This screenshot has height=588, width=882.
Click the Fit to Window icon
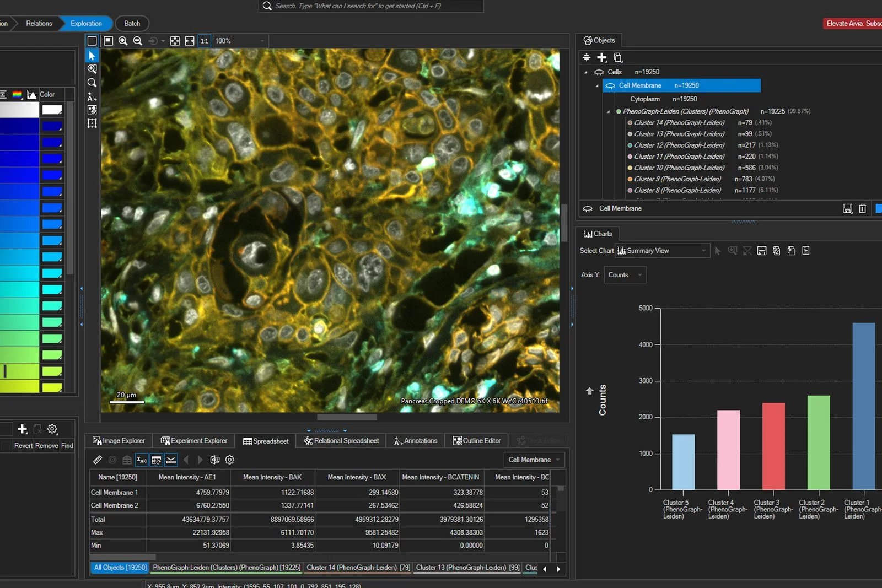[x=175, y=41]
